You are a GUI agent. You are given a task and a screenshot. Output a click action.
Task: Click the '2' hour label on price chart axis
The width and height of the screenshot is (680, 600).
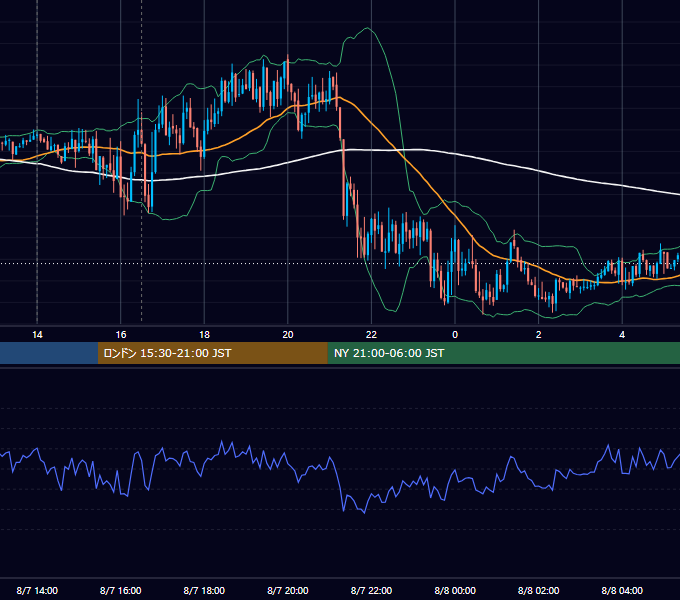(x=539, y=335)
